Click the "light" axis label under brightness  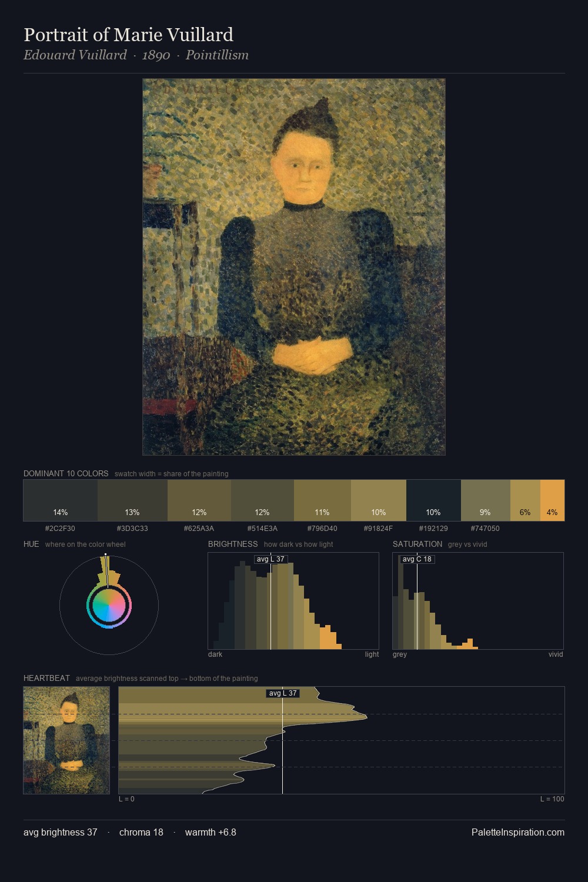[372, 654]
